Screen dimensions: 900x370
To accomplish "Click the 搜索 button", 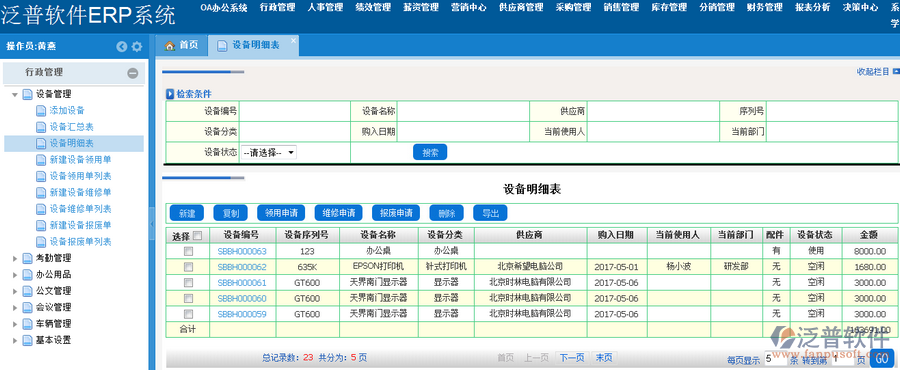I will click(x=430, y=152).
